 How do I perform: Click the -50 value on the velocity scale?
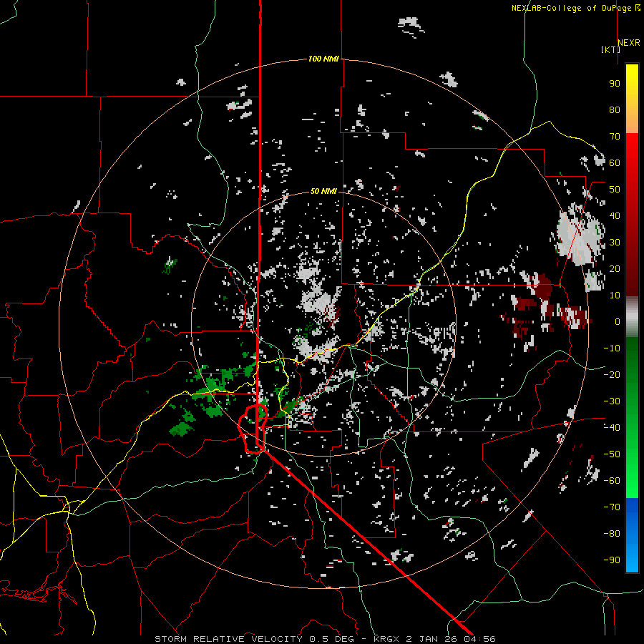pyautogui.click(x=612, y=454)
